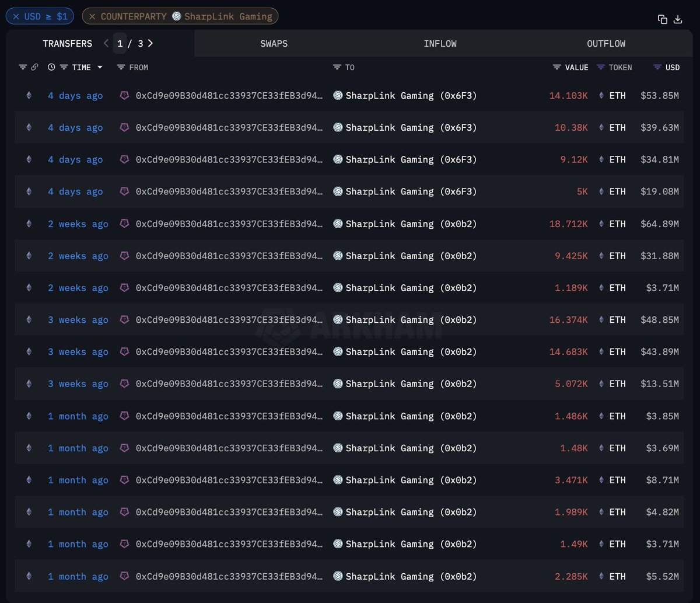Open 2 weeks ago link in $64.89M row
This screenshot has height=603, width=700.
click(x=78, y=224)
